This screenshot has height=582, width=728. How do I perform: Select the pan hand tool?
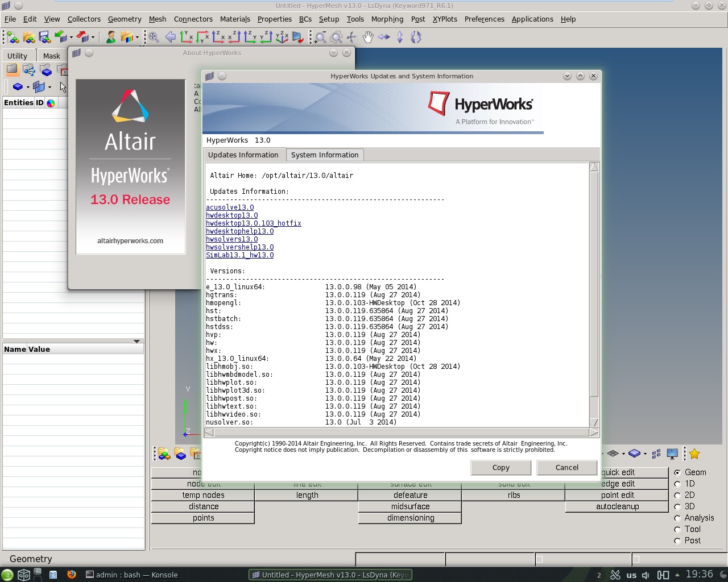point(368,38)
